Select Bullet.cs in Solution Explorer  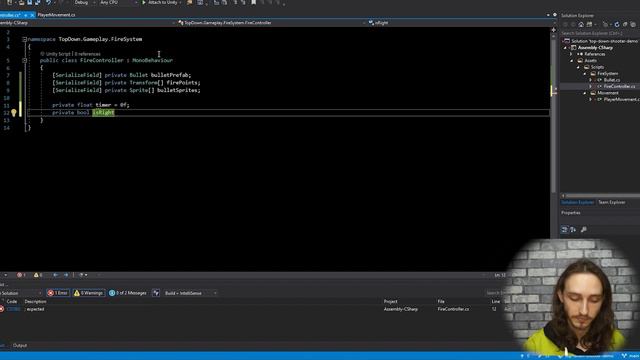[611, 80]
